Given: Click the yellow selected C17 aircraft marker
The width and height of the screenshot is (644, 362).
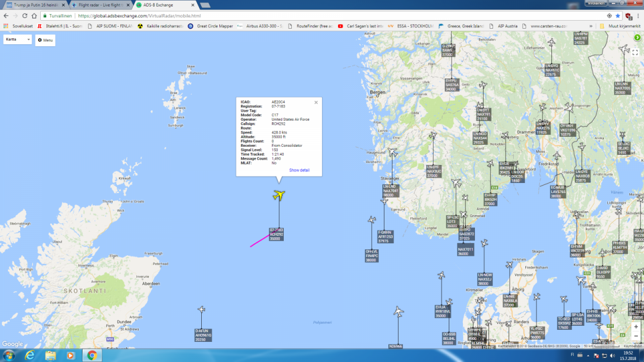Looking at the screenshot, I should [279, 195].
